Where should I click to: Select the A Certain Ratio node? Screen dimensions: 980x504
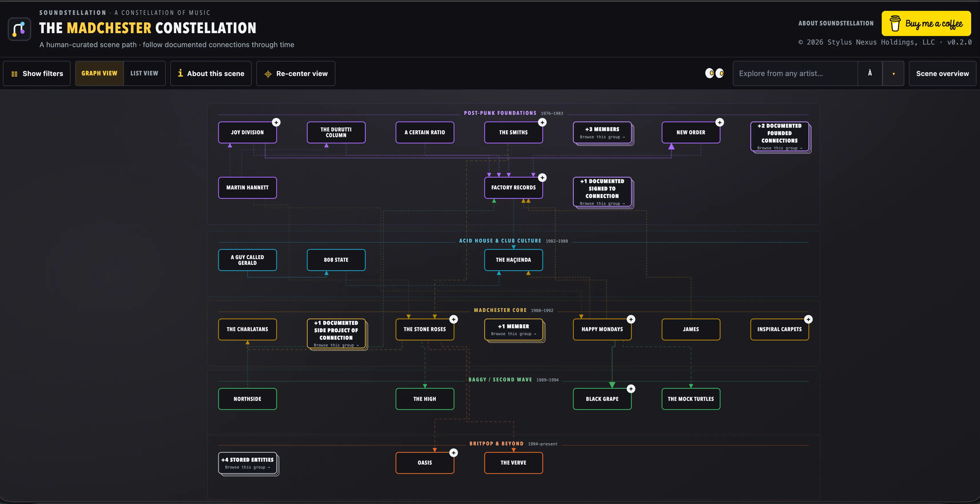coord(425,132)
